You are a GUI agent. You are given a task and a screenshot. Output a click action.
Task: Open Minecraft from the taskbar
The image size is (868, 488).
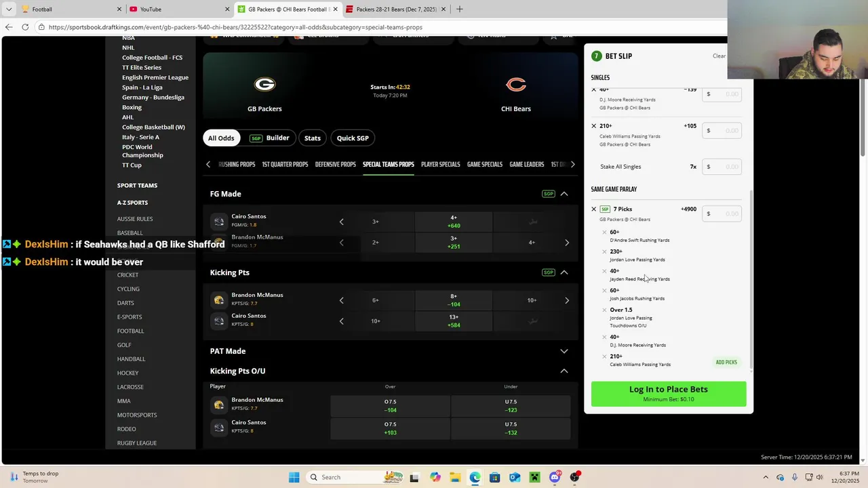click(x=534, y=477)
